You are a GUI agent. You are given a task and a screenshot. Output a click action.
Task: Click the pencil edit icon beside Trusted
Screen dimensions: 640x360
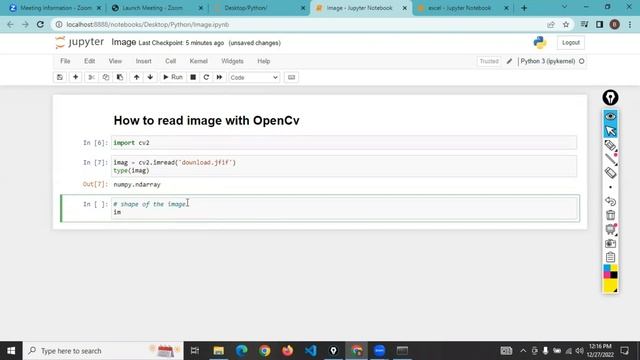coord(509,61)
